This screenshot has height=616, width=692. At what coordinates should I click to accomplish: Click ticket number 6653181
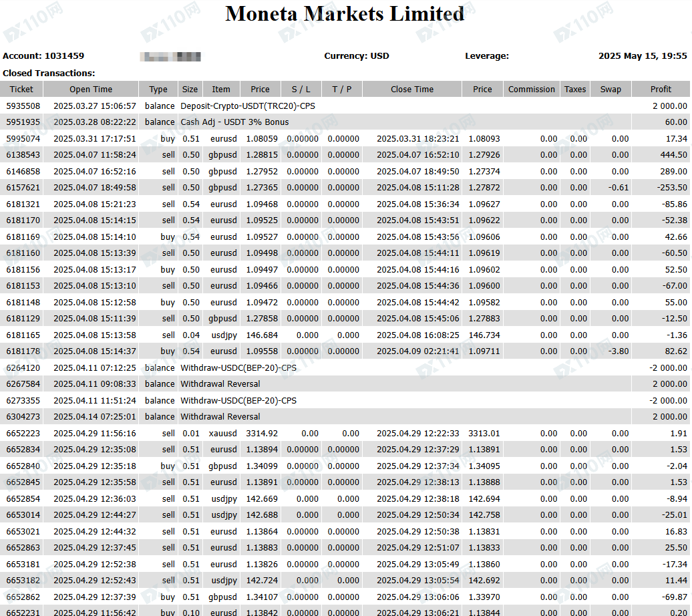coord(23,564)
